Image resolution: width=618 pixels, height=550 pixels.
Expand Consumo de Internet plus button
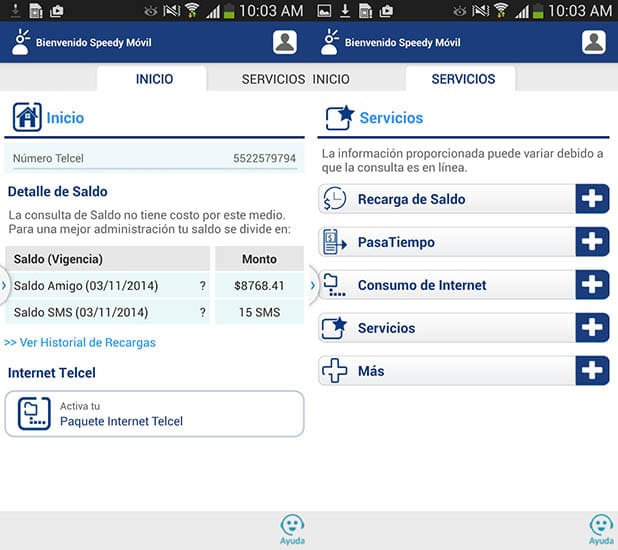[592, 285]
